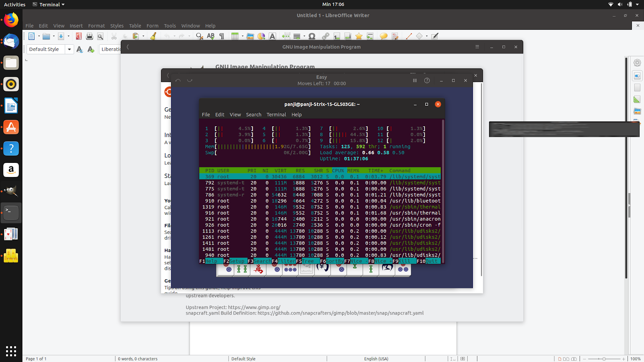Expand the Insert Table dropdown arrow

[243, 36]
